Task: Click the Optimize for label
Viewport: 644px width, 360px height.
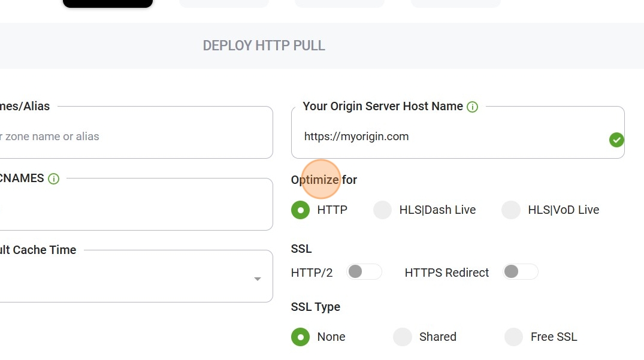Action: pyautogui.click(x=324, y=180)
